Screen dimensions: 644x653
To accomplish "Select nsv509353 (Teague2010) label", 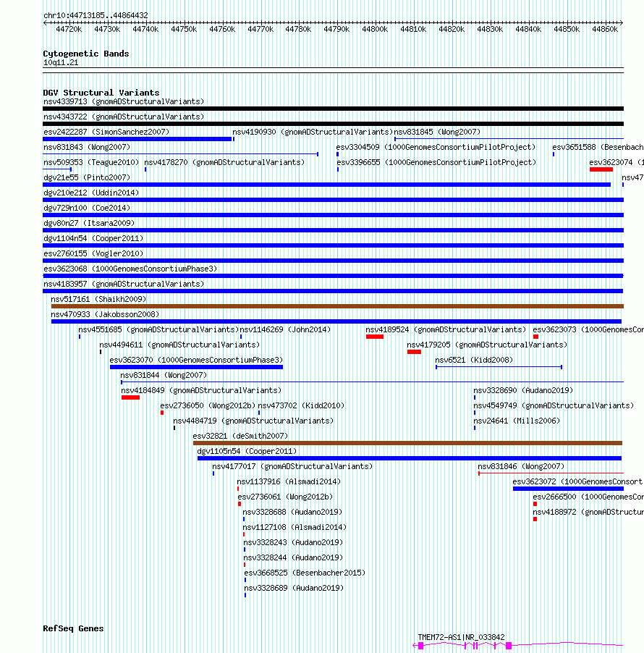I will [x=91, y=162].
